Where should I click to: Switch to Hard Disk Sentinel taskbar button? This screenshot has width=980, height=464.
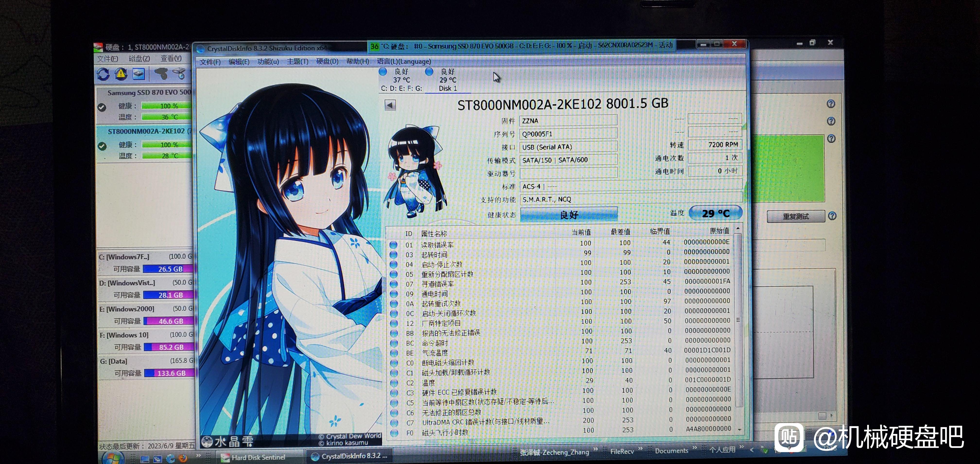tap(260, 457)
